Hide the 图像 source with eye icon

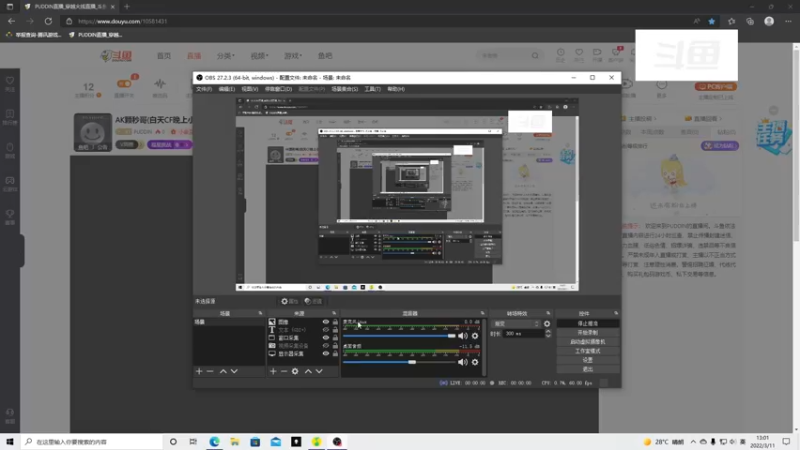tap(326, 322)
